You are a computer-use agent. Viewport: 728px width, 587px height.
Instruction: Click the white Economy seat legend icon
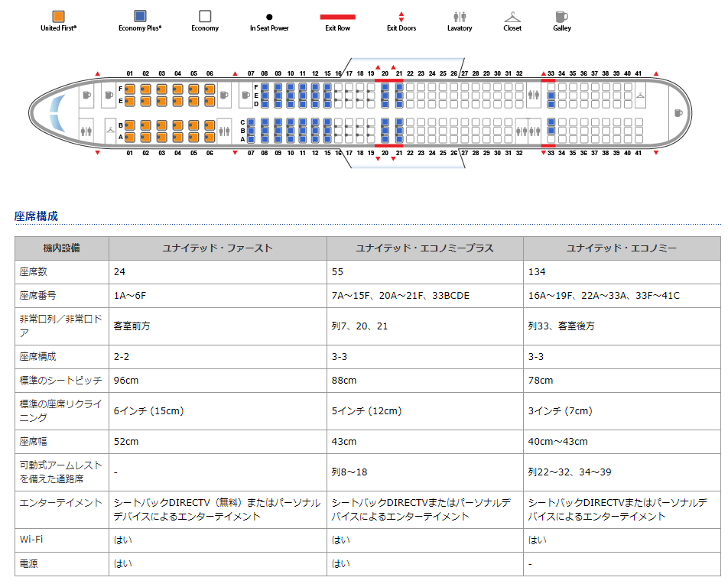(204, 16)
